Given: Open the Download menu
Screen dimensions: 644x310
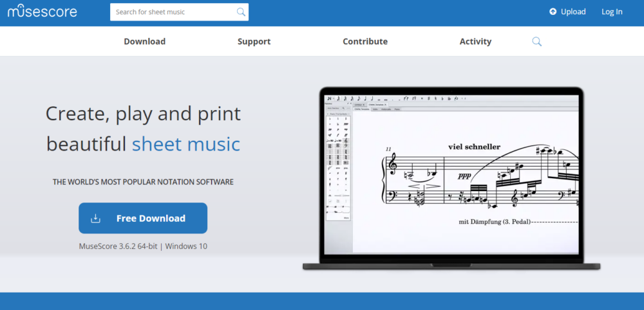Looking at the screenshot, I should pos(144,41).
